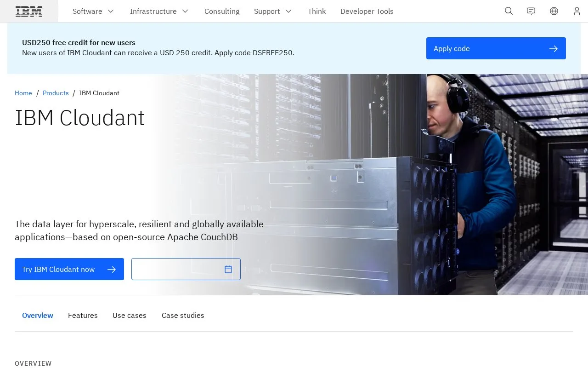Click the Apply code button
This screenshot has height=368, width=588.
point(496,48)
